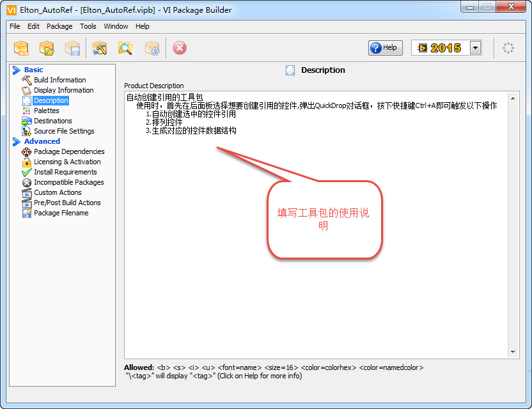This screenshot has height=409, width=532.
Task: Click the colored grid Palettes icon
Action: click(26, 111)
